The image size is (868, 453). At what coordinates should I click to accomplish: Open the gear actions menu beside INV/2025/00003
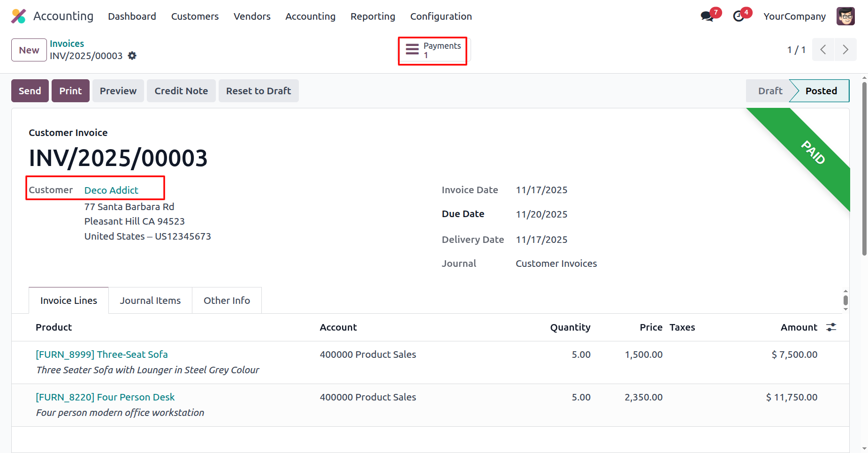click(x=132, y=56)
